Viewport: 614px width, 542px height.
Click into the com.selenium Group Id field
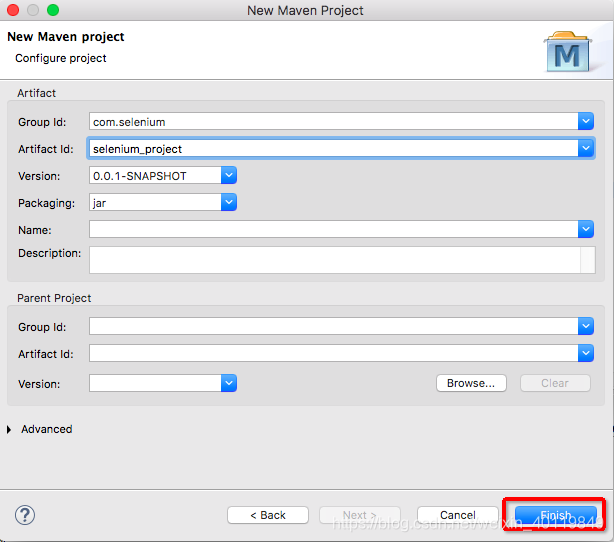click(334, 121)
